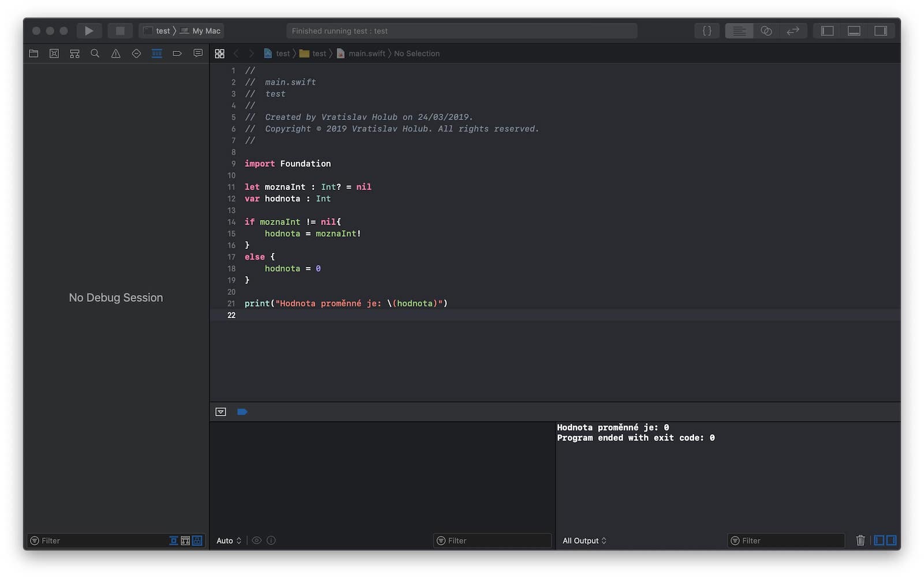Screen dimensions: 924x579
Task: Clear the console with trash icon
Action: pyautogui.click(x=860, y=540)
